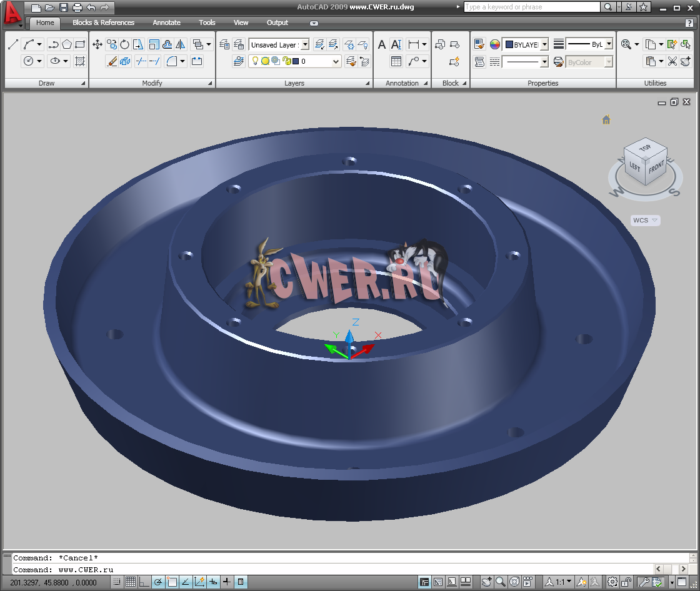The width and height of the screenshot is (700, 591).
Task: Switch to the Annotate ribbon tab
Action: (x=166, y=22)
